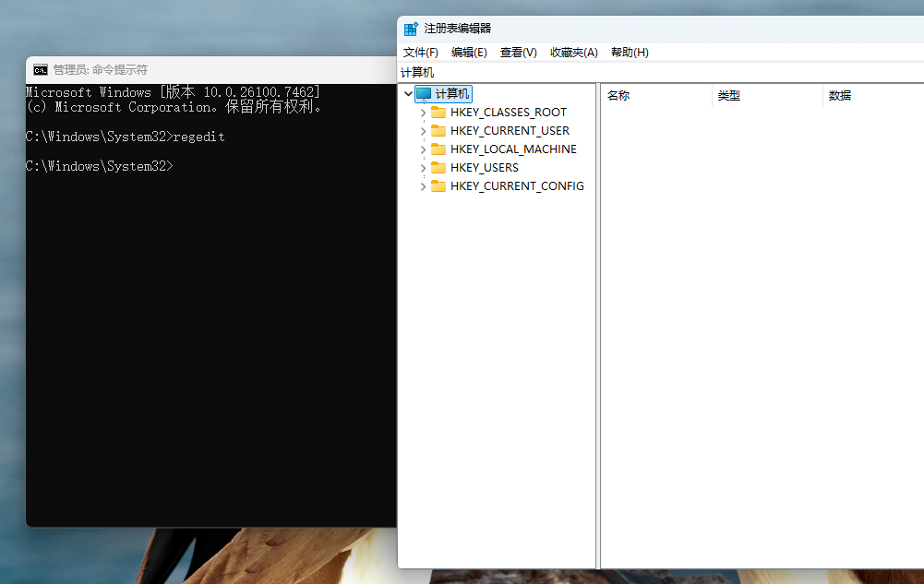This screenshot has width=924, height=584.
Task: Expand HKEY_USERS branch
Action: 423,168
